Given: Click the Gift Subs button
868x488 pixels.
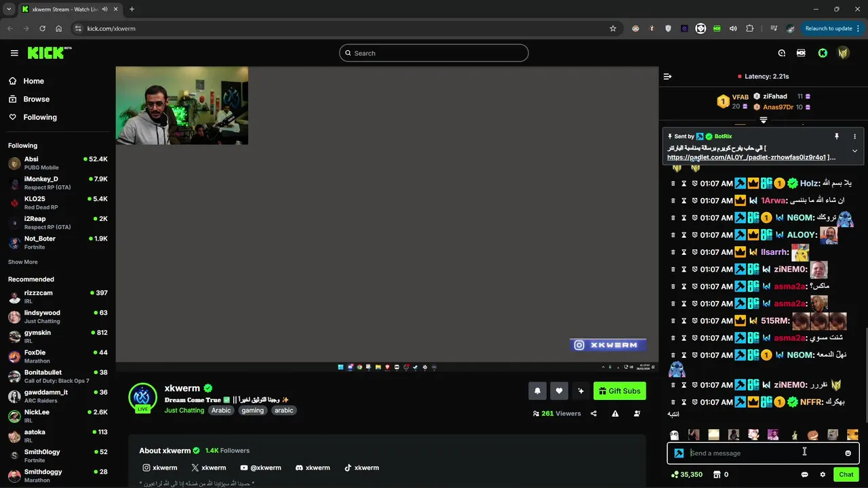Looking at the screenshot, I should coord(620,391).
